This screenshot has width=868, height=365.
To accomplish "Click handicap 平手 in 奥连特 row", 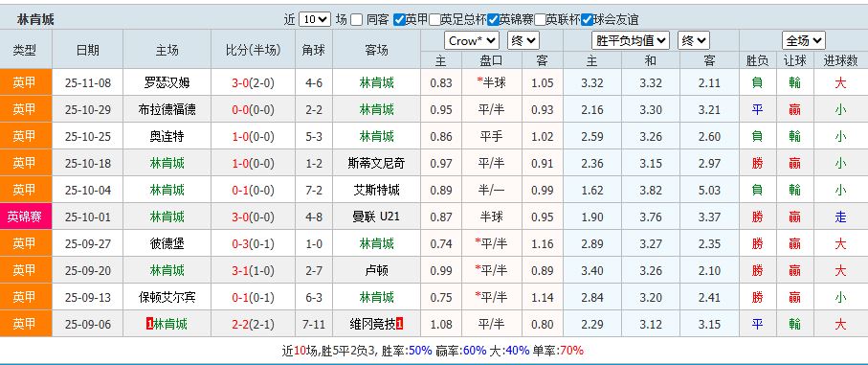I will (x=492, y=136).
